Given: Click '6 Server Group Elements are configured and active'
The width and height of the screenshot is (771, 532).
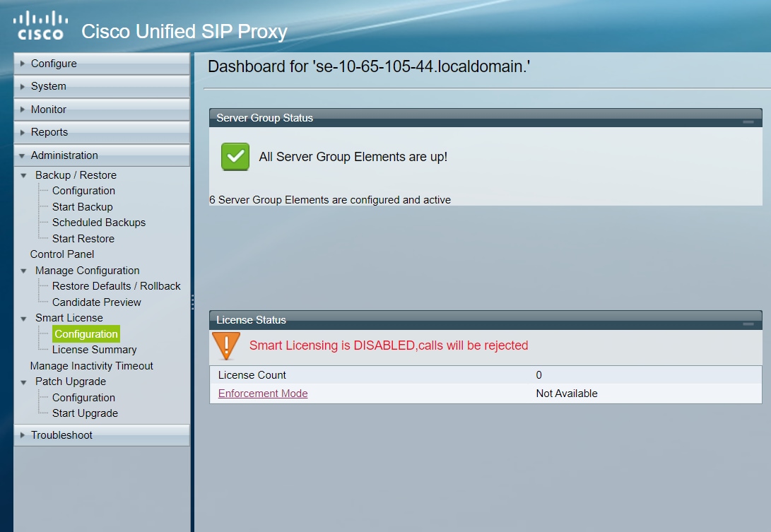Looking at the screenshot, I should pyautogui.click(x=330, y=200).
